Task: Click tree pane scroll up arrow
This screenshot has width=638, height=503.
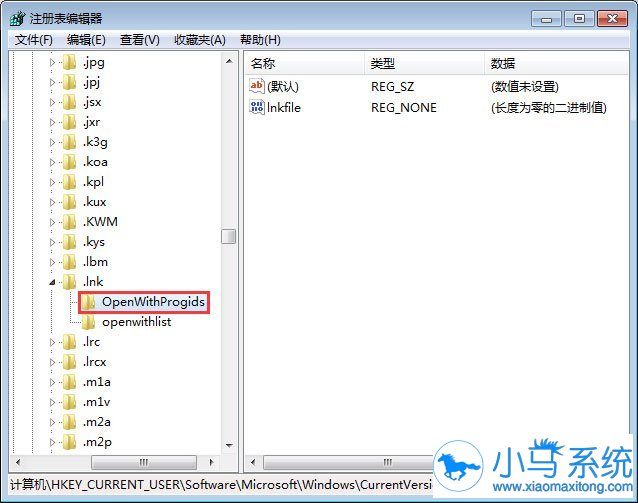Action: pyautogui.click(x=229, y=61)
